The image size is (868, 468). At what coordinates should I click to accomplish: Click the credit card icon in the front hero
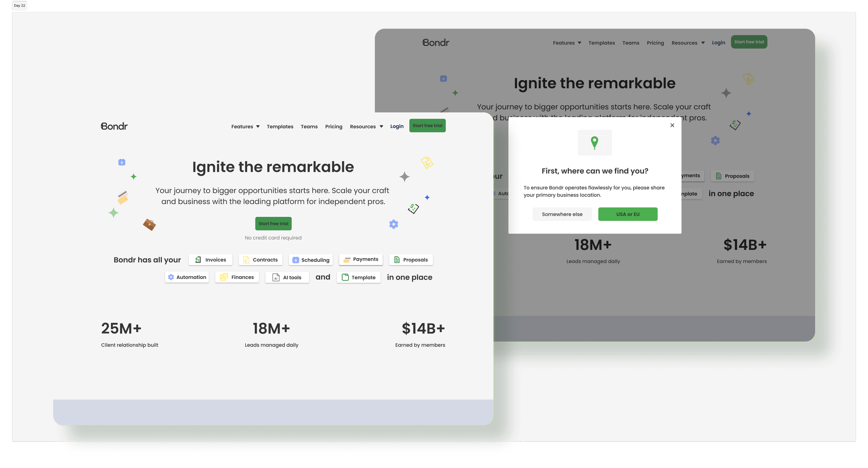pyautogui.click(x=123, y=198)
